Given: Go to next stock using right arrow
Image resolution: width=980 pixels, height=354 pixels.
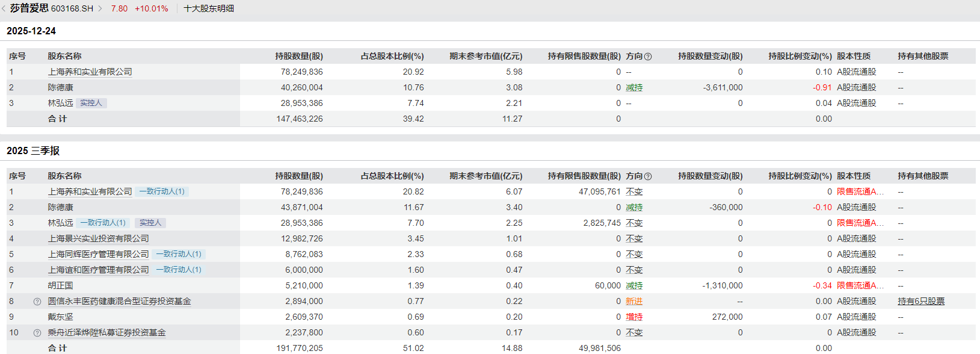Looking at the screenshot, I should (x=100, y=8).
